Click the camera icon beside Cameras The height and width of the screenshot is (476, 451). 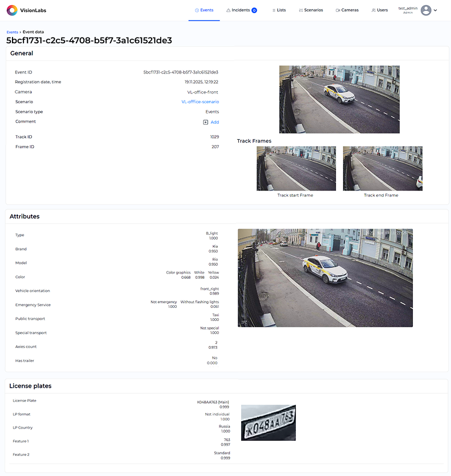[338, 10]
